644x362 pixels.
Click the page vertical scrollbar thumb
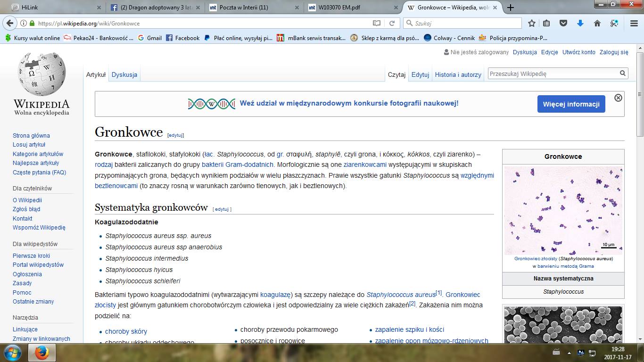[640, 93]
